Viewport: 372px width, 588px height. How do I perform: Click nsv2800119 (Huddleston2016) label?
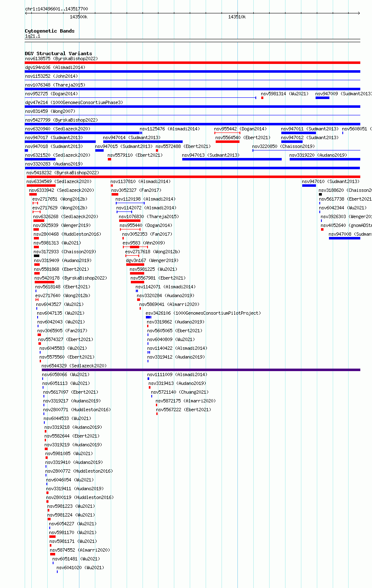[80, 497]
